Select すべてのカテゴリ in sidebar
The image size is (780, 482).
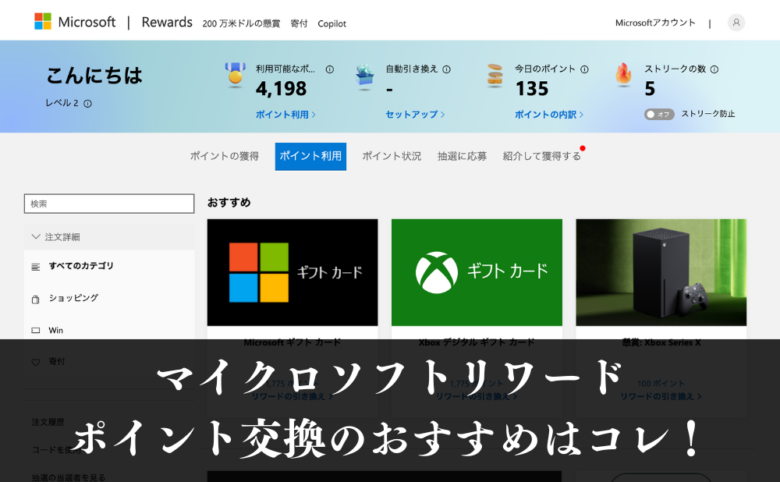[81, 266]
